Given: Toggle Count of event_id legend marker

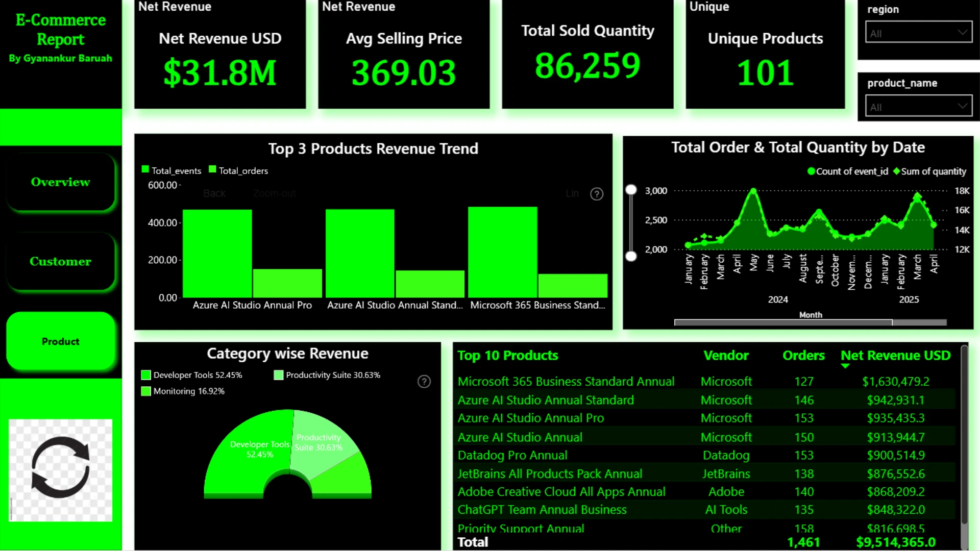Looking at the screenshot, I should pos(811,171).
